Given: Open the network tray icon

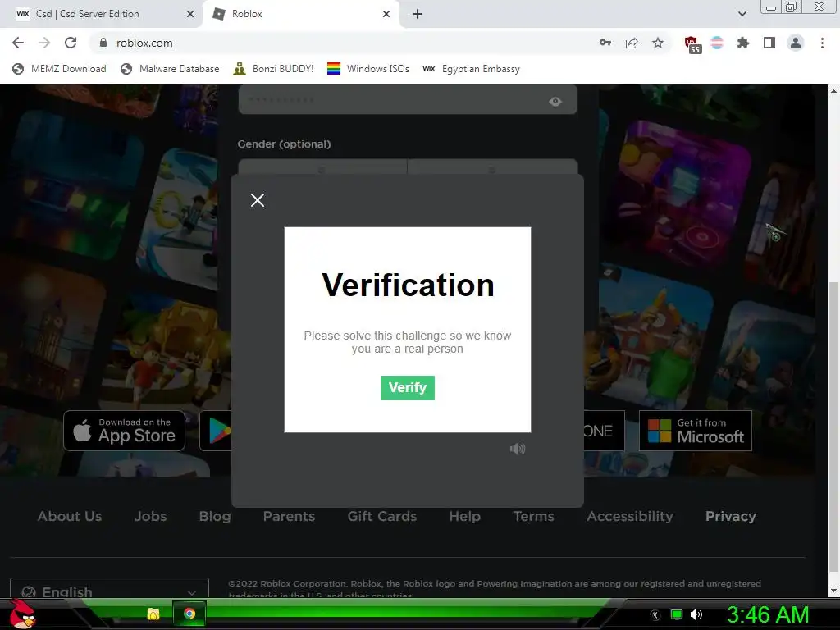Looking at the screenshot, I should click(x=677, y=615).
